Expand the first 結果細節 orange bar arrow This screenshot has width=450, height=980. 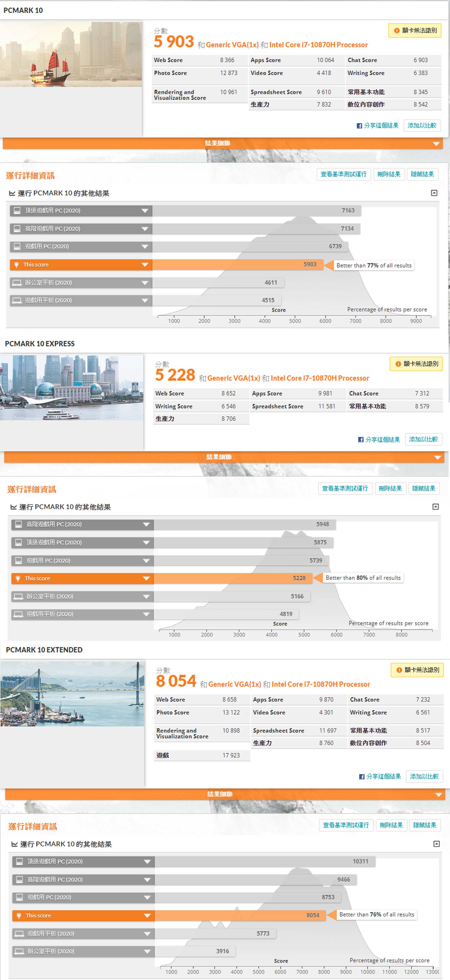click(x=436, y=144)
